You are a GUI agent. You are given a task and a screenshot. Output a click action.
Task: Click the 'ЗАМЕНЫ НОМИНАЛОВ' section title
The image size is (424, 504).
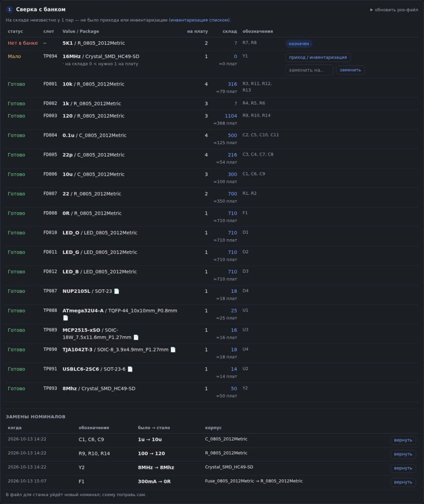tap(36, 416)
